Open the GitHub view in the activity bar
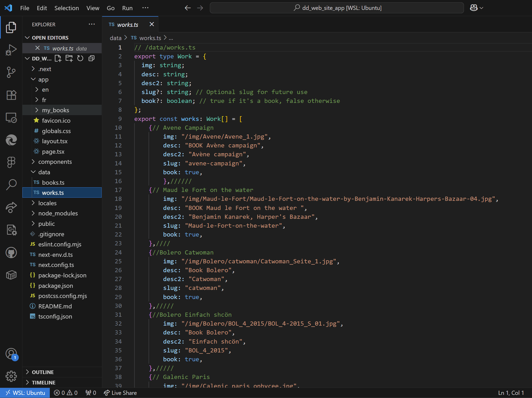532x398 pixels. [11, 252]
